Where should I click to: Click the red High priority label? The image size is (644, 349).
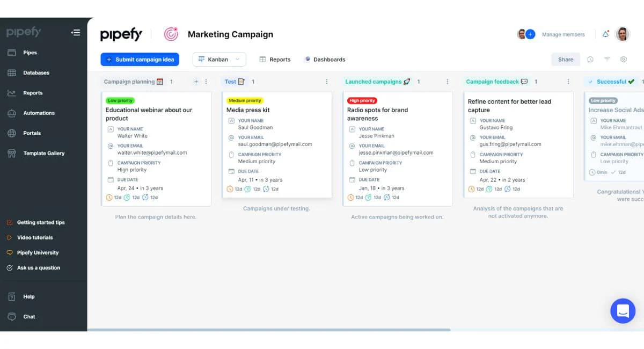point(362,100)
